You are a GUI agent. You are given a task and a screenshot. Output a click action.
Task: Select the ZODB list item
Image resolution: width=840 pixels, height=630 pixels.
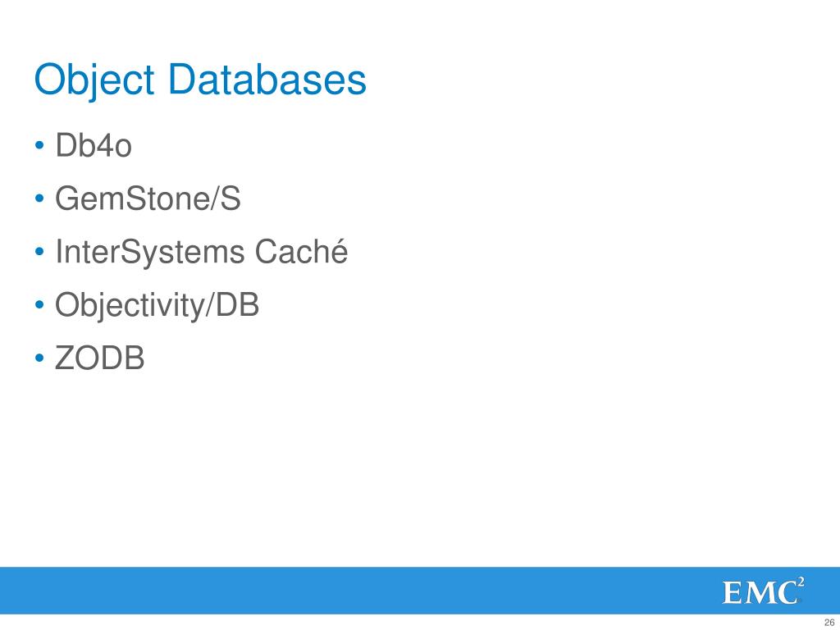[x=99, y=358]
